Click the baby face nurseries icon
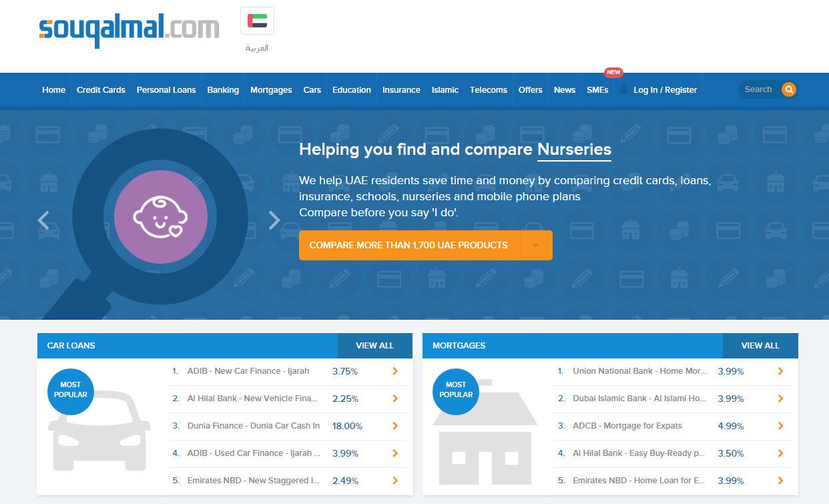The height and width of the screenshot is (504, 829). [161, 217]
